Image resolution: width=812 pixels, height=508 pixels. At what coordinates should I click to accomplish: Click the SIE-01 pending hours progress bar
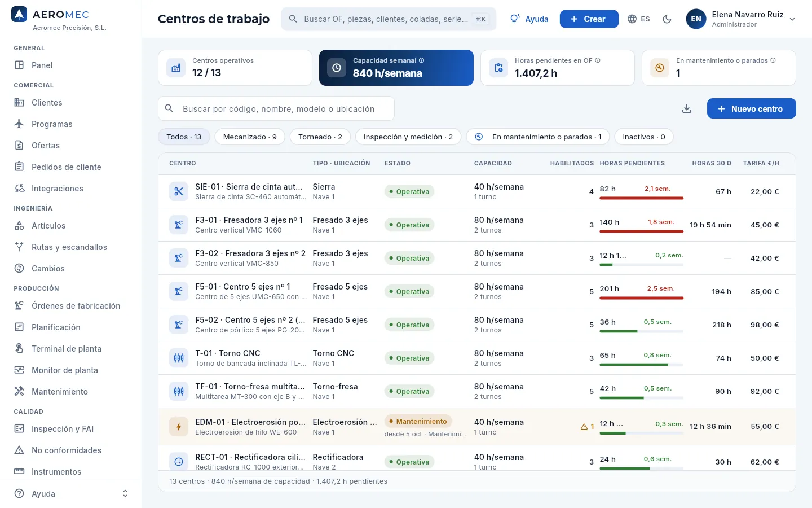tap(642, 198)
